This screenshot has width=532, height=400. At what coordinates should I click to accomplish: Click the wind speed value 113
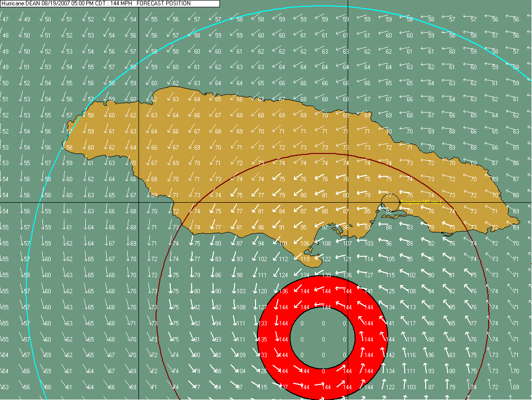(x=411, y=307)
